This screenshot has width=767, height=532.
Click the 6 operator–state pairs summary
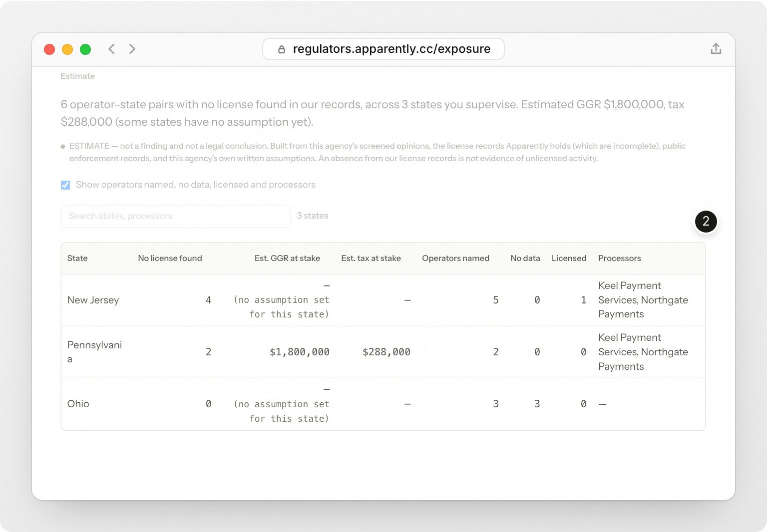tap(373, 113)
